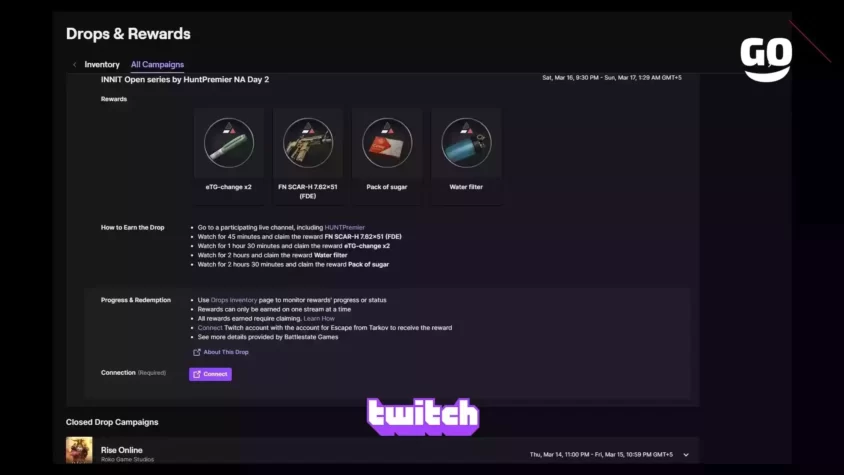Open the About This Drop link
Viewport: 844px width, 475px height.
pos(226,352)
